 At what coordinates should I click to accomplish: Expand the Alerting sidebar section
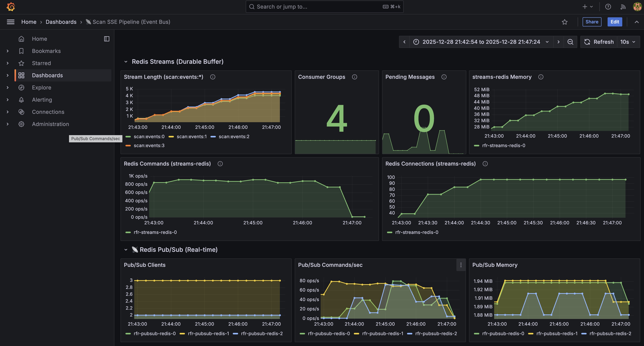pos(7,100)
